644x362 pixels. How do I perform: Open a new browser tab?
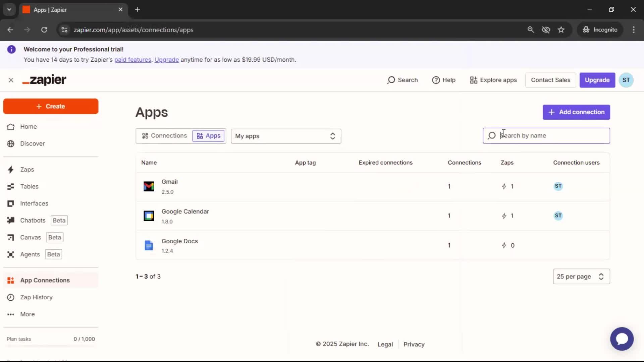point(138,10)
